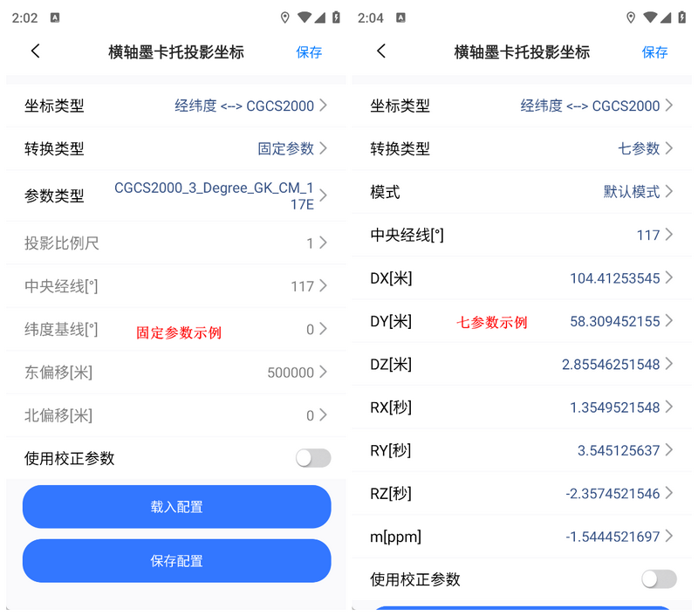This screenshot has height=616, width=698.
Task: Tap chevron next to DX 104.41253545
Action: coord(668,277)
